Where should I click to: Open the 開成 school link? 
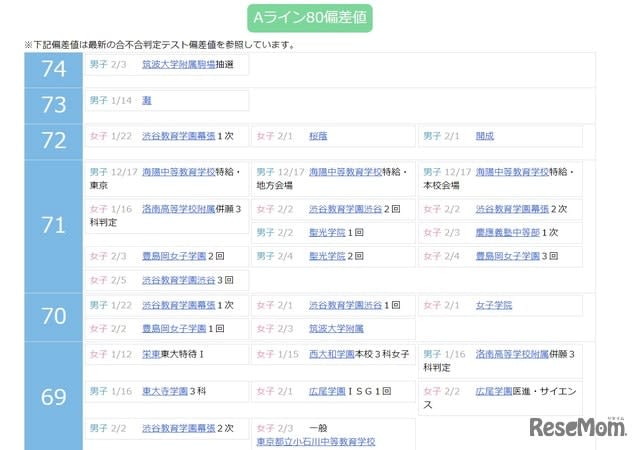pyautogui.click(x=485, y=136)
